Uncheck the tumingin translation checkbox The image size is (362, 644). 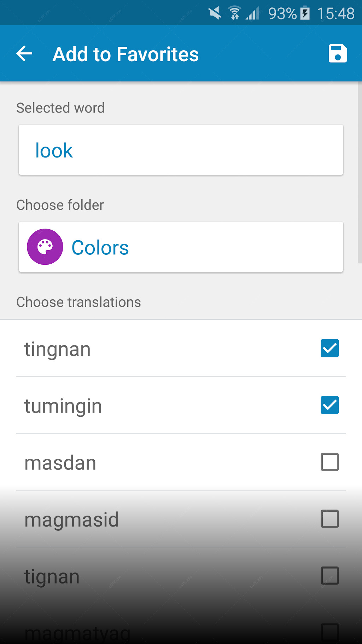point(329,405)
